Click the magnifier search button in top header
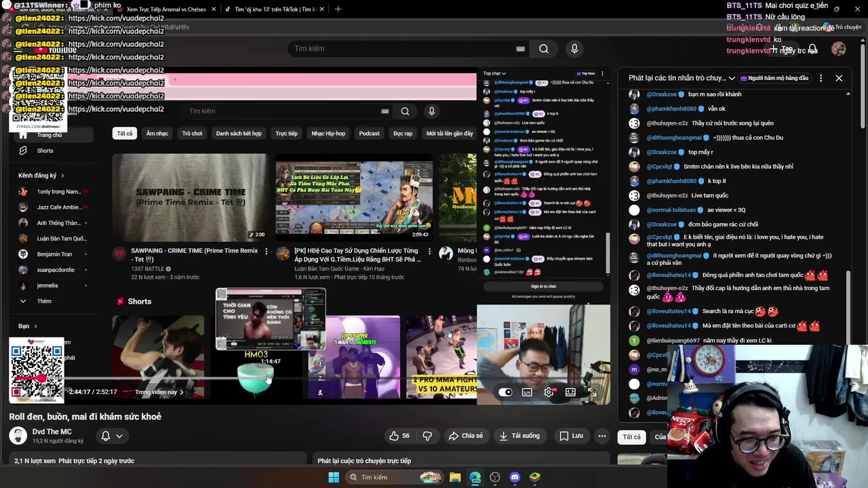 [x=544, y=49]
